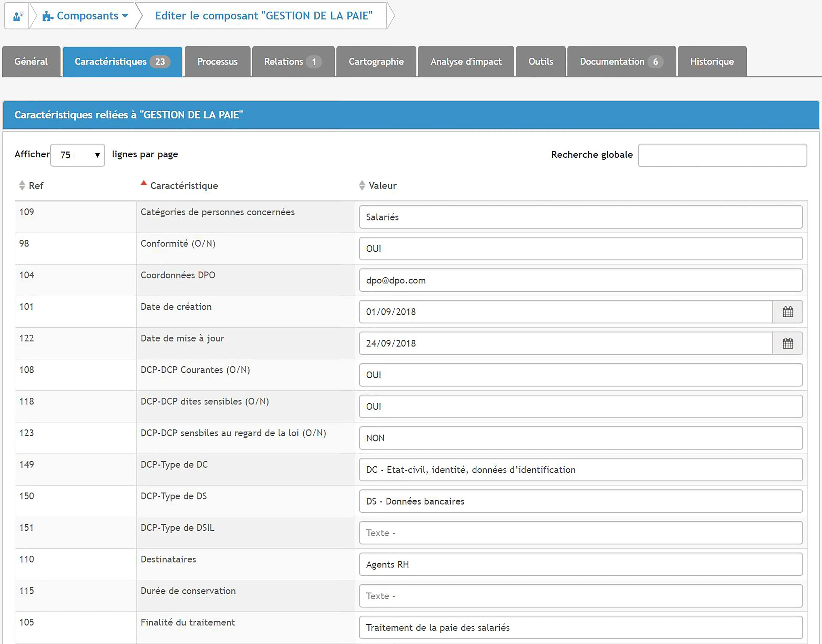Open the Outils tab
The width and height of the screenshot is (822, 644).
[541, 61]
